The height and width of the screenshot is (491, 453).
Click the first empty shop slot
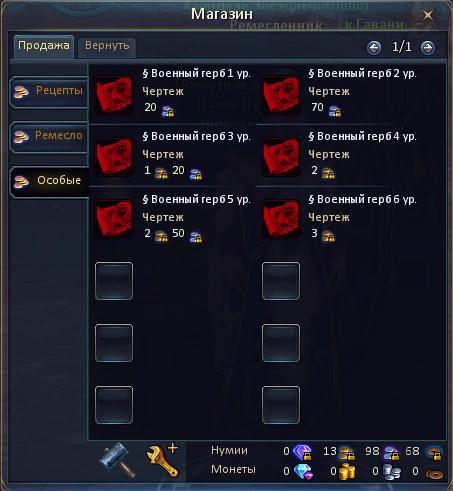[114, 281]
